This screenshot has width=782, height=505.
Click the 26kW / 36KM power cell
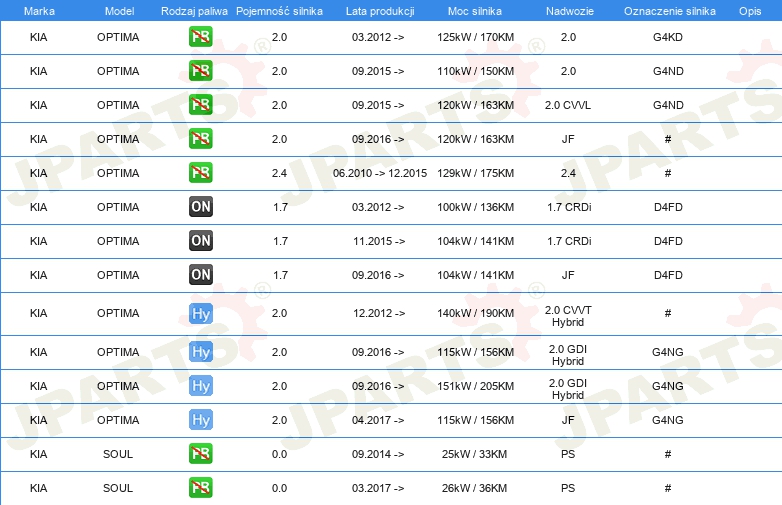(474, 488)
